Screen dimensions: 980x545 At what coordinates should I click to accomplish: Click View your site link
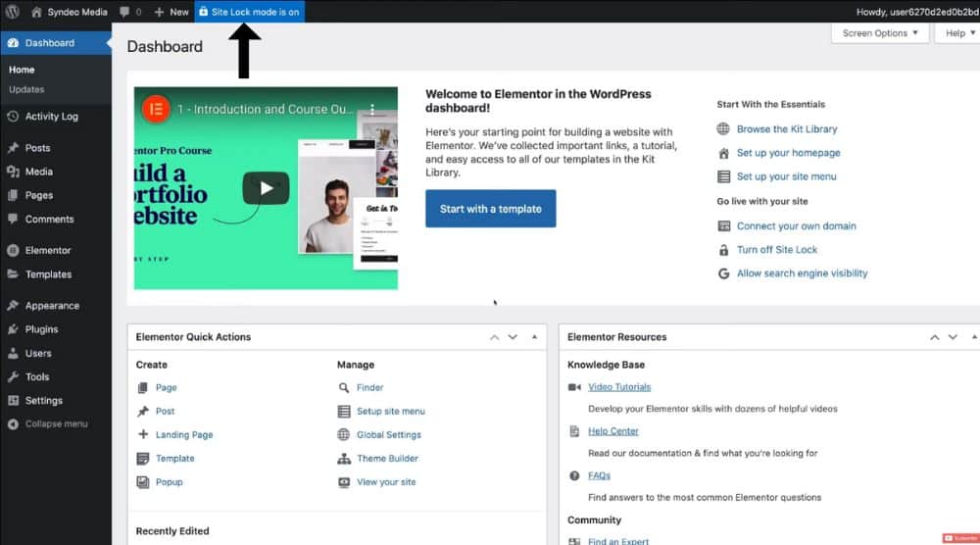pos(386,482)
